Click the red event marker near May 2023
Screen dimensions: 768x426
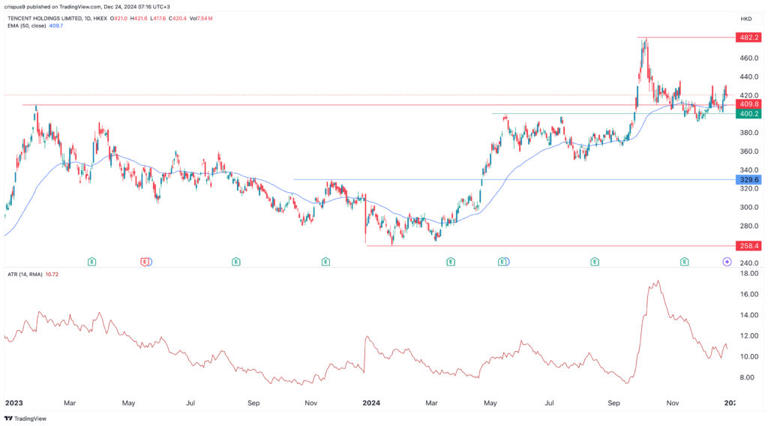point(146,261)
